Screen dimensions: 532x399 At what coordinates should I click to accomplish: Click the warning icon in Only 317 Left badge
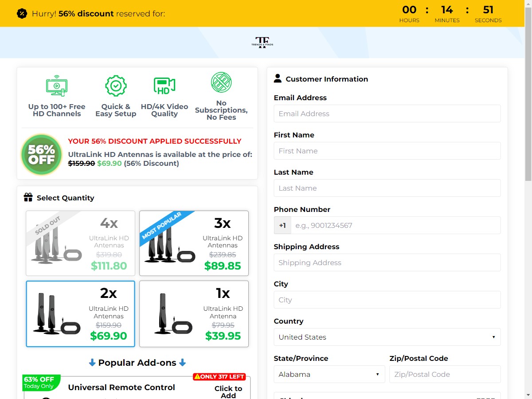pos(197,377)
